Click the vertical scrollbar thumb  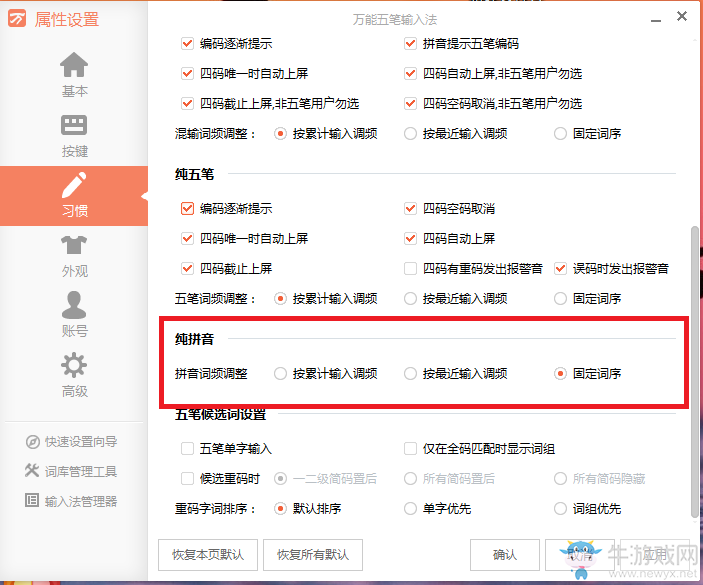[x=694, y=372]
